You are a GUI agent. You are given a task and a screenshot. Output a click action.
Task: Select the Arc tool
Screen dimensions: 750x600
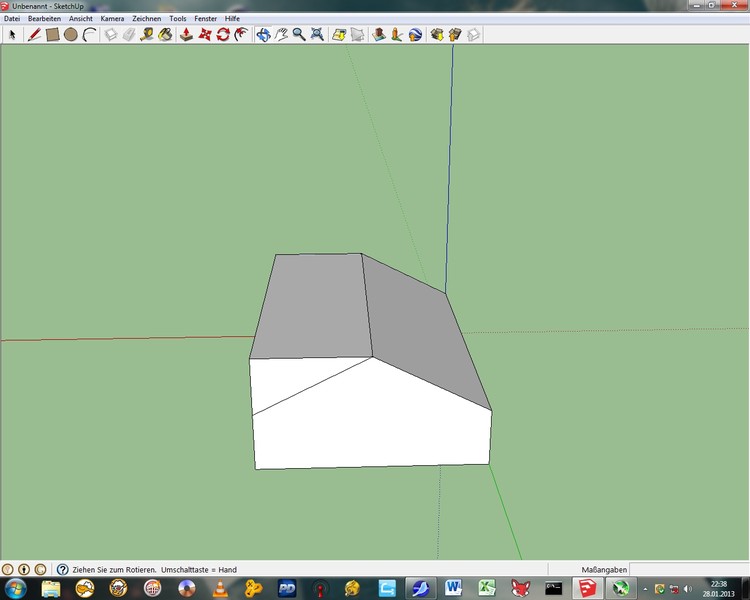[89, 34]
